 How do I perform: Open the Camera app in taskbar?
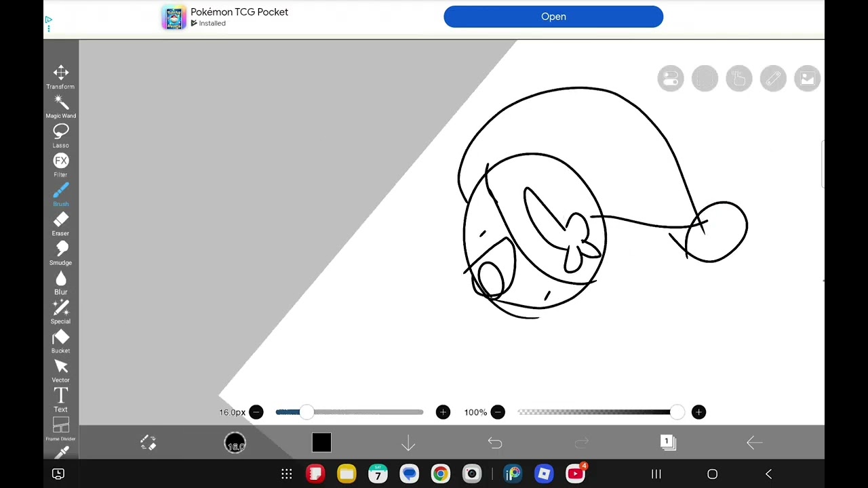coord(471,474)
